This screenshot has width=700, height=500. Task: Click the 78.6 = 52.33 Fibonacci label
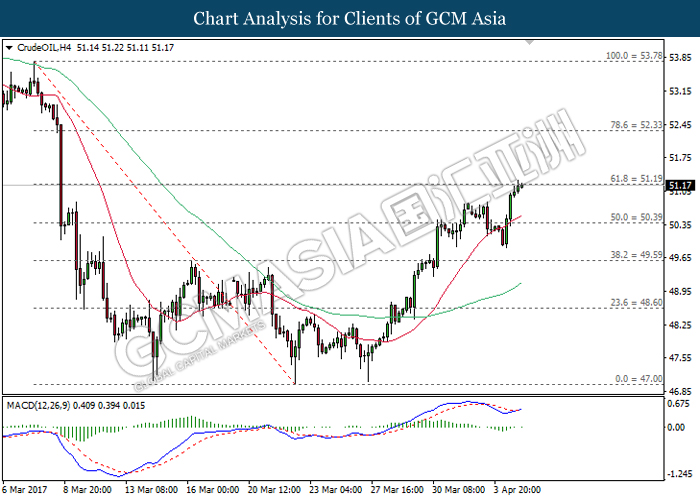pyautogui.click(x=636, y=125)
